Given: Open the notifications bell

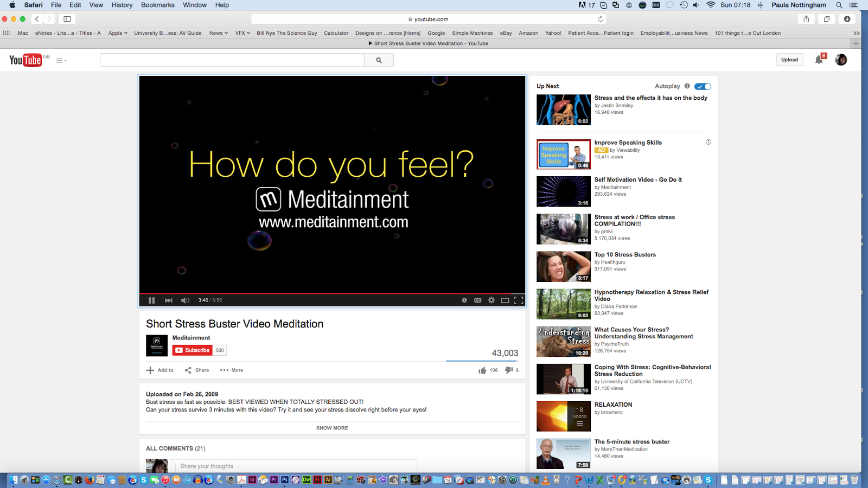Looking at the screenshot, I should tap(819, 60).
